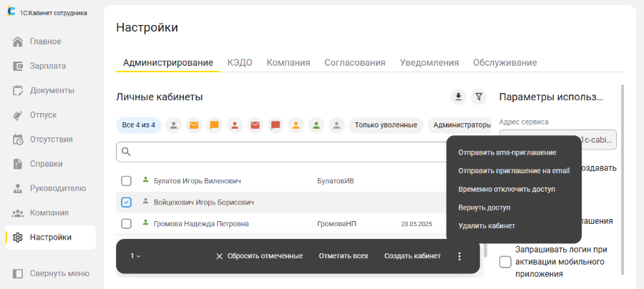Click the three-dot menu in bottom bar
This screenshot has width=644, height=289.
(x=459, y=256)
